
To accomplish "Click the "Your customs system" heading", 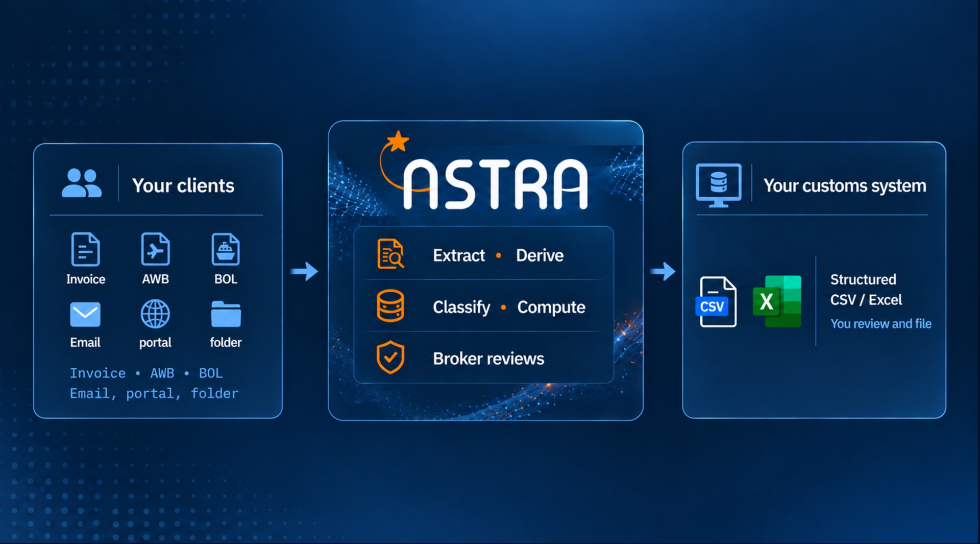I will [845, 186].
